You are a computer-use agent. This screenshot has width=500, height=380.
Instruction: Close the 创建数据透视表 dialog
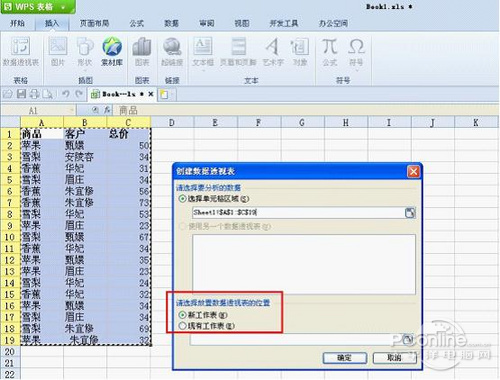click(x=413, y=172)
